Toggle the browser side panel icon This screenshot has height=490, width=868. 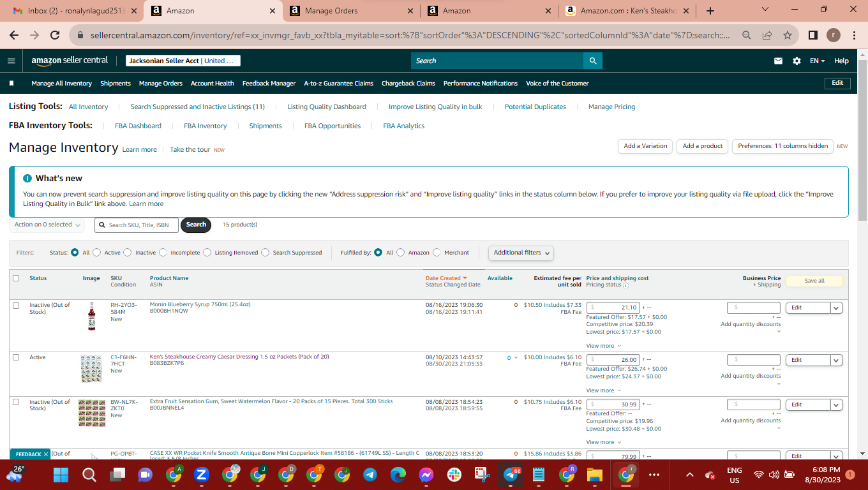813,35
